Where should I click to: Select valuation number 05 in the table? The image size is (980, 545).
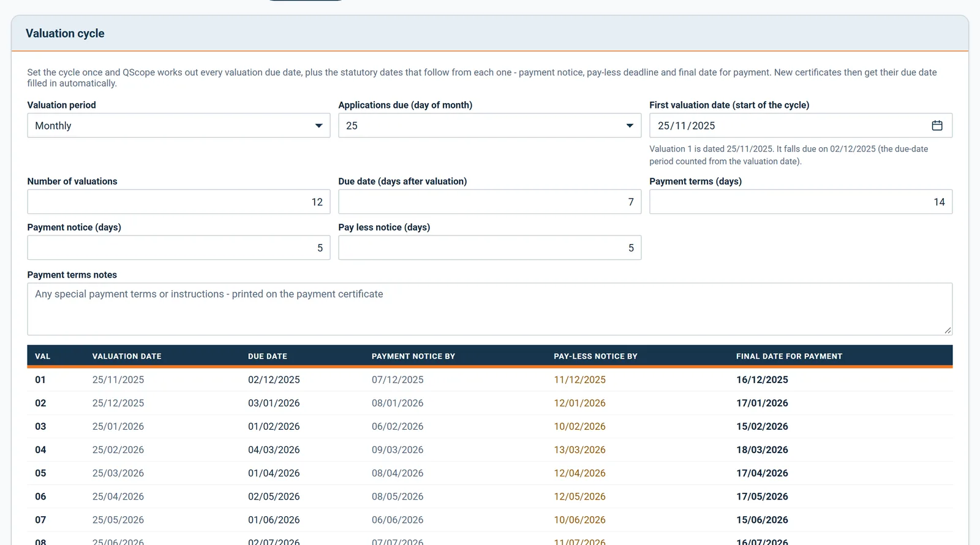pyautogui.click(x=40, y=473)
